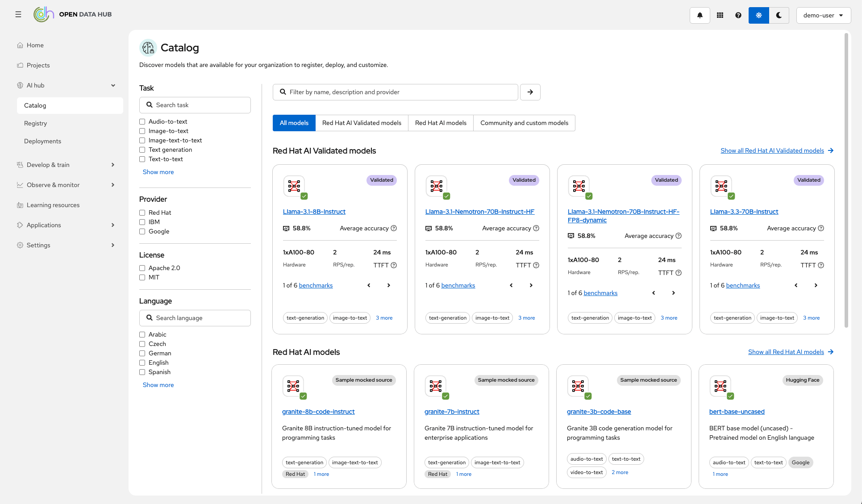The image size is (862, 504).
Task: Open the granite-8b-code-instruct model link
Action: tap(318, 412)
